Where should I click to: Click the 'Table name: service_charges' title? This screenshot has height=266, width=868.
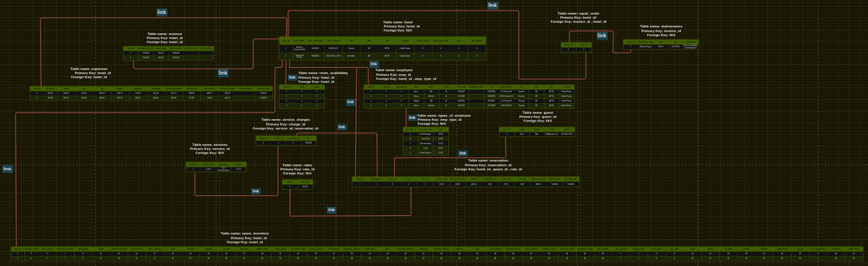285,120
